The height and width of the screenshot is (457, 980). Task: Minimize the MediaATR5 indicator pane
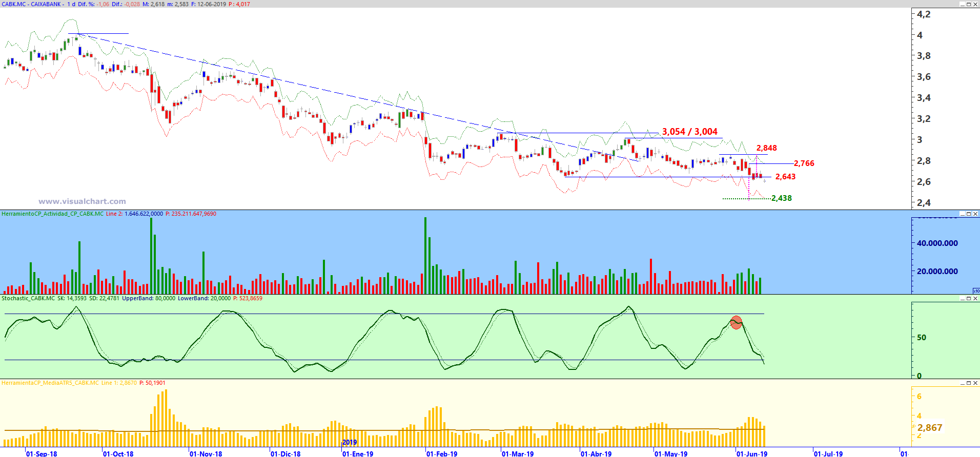(962, 383)
